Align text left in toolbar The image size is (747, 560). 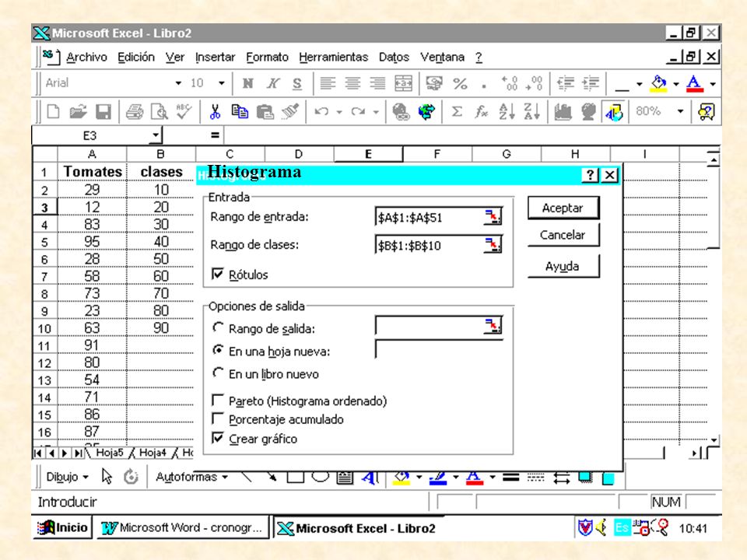[x=328, y=83]
